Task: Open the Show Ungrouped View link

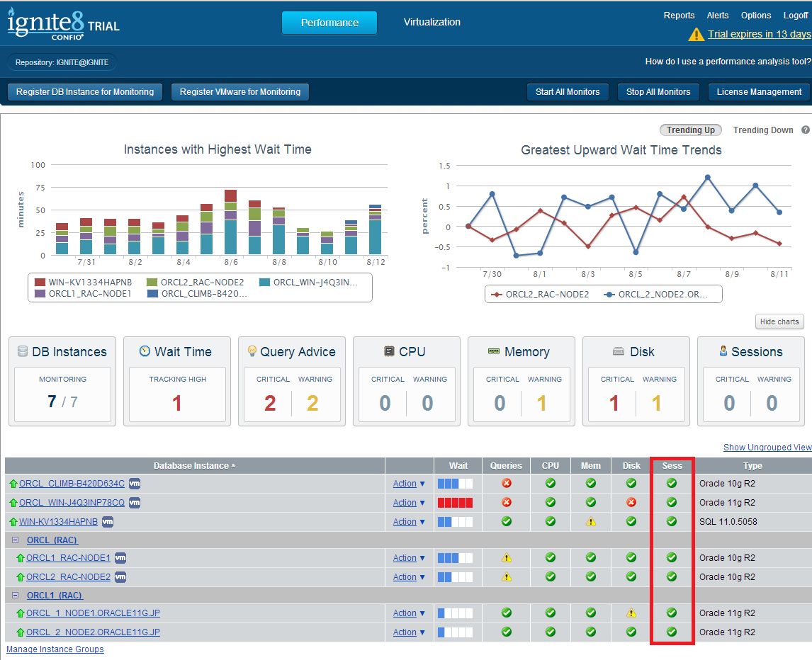Action: coord(767,448)
